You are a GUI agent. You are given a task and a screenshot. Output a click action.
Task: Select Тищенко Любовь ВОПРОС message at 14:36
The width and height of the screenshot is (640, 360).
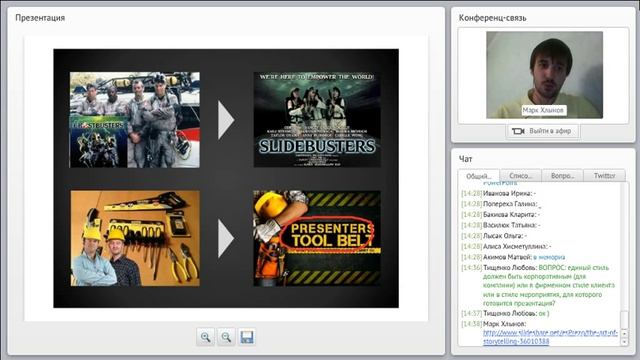(538, 285)
